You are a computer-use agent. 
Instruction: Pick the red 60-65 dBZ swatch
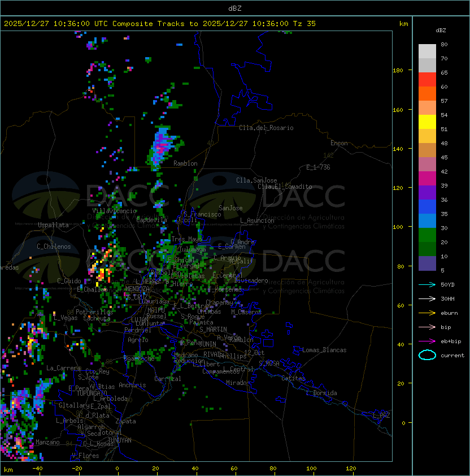427,80
